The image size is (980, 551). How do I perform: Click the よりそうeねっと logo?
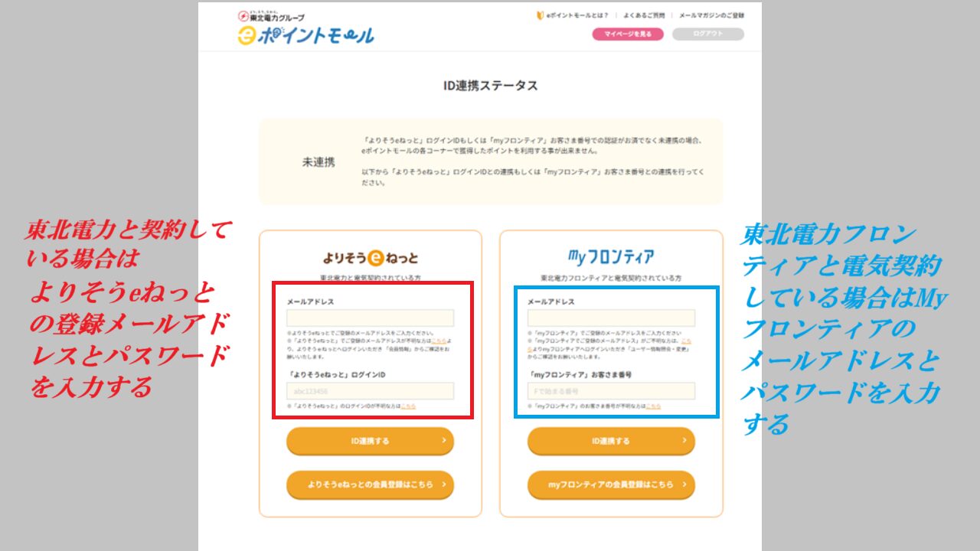pyautogui.click(x=371, y=257)
